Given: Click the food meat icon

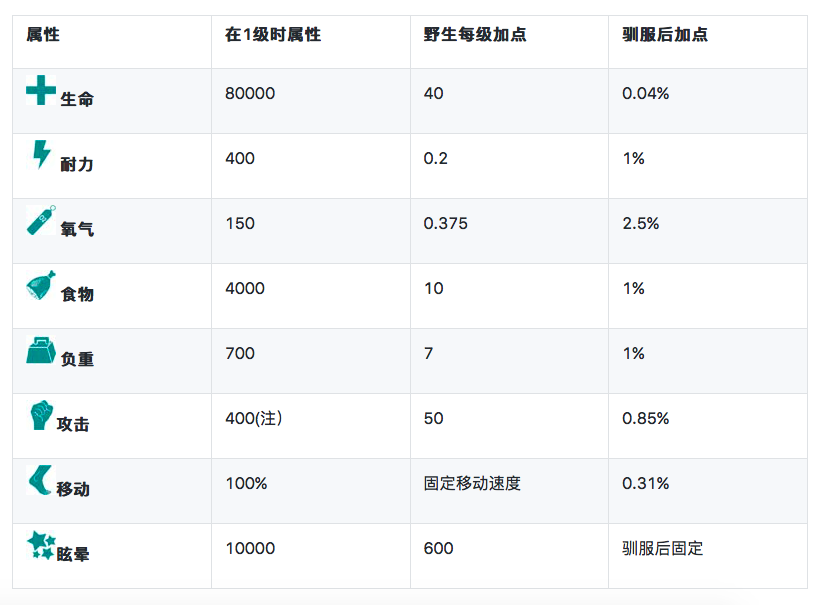Looking at the screenshot, I should pyautogui.click(x=41, y=286).
